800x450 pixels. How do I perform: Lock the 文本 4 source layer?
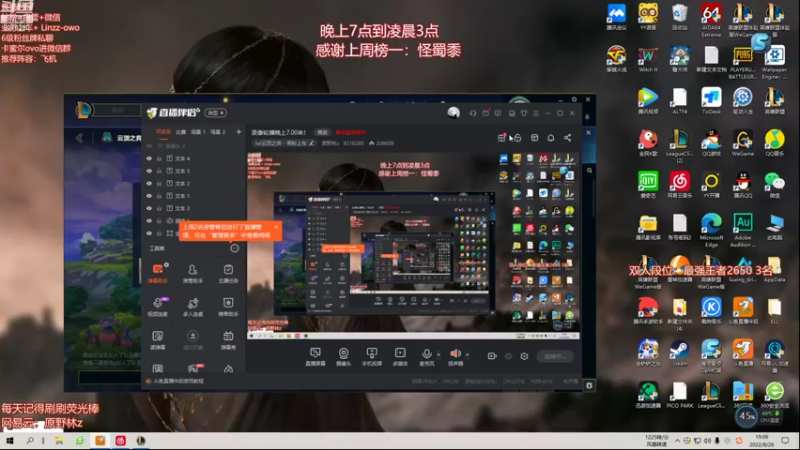coord(159,159)
